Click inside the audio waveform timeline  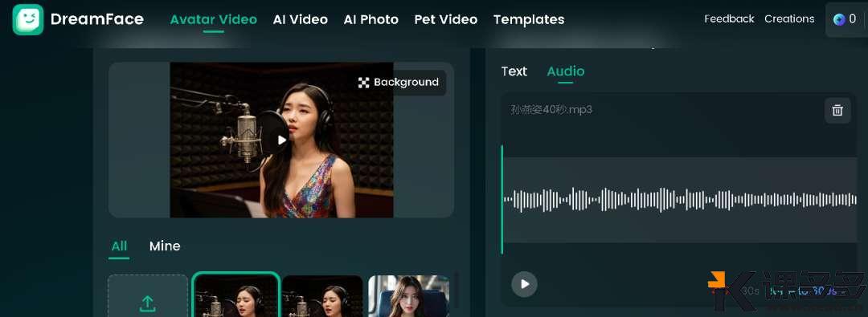click(x=680, y=200)
